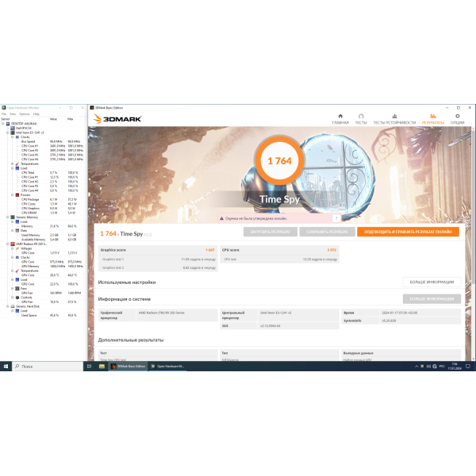Click Больше информации next to Используемые настройки
This screenshot has height=476, width=476.
pyautogui.click(x=432, y=282)
